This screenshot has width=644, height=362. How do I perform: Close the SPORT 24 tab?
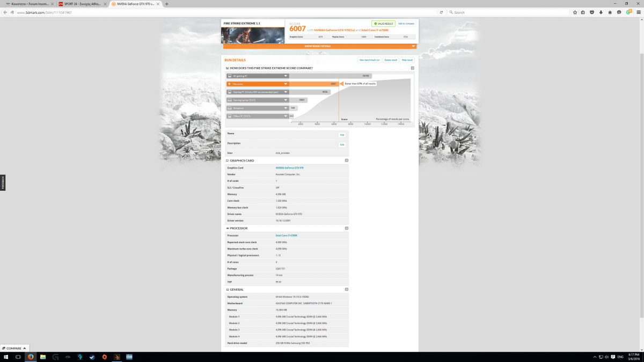(106, 4)
